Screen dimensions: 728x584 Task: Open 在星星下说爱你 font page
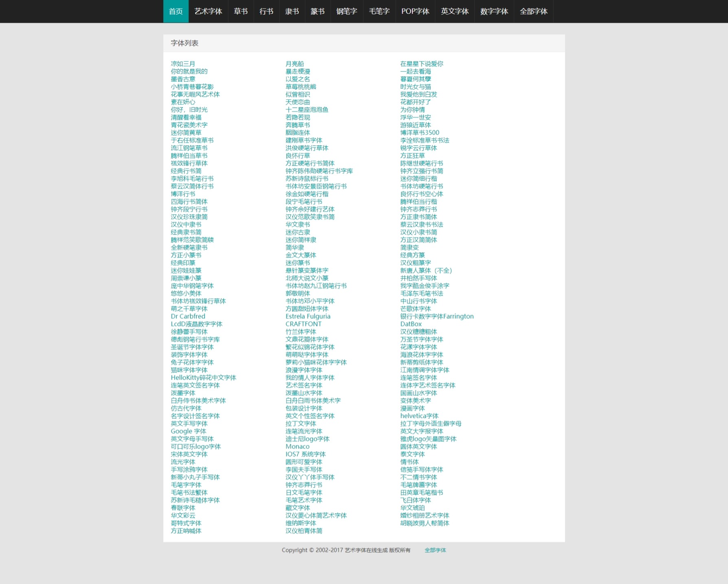click(421, 64)
